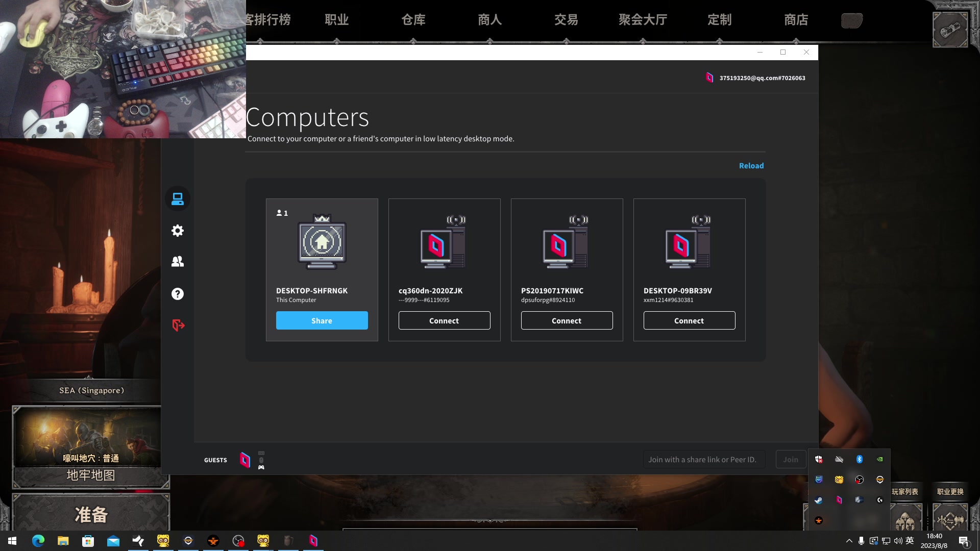Open the 商人 tab in game menu
Image resolution: width=980 pixels, height=551 pixels.
pos(490,20)
